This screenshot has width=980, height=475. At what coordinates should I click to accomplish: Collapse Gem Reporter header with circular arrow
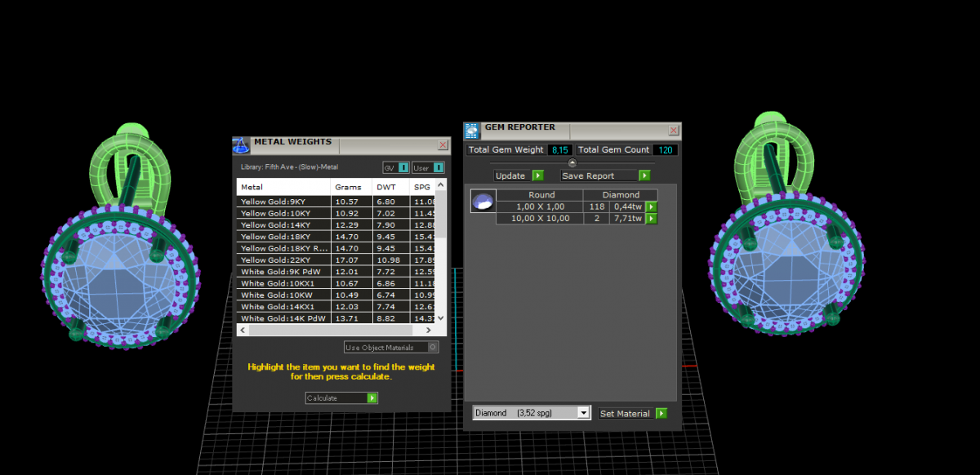click(x=572, y=162)
